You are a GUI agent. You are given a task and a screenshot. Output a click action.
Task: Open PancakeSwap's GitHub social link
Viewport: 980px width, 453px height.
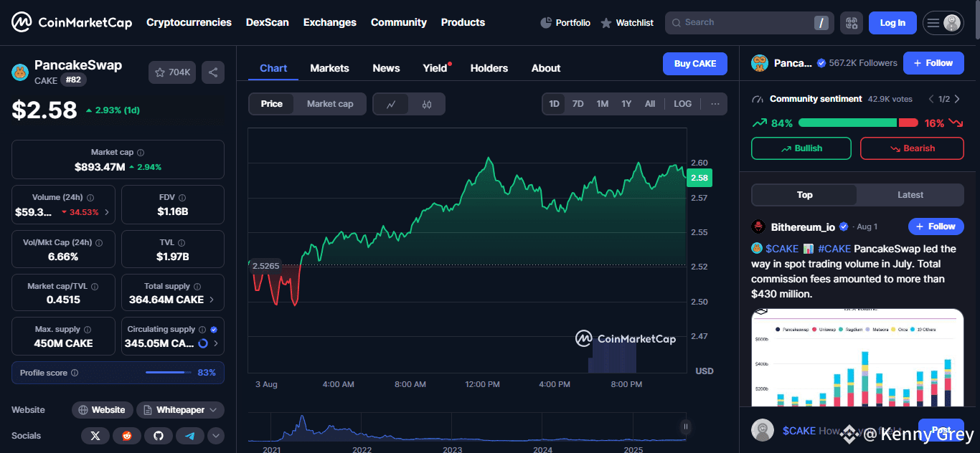pyautogui.click(x=159, y=436)
